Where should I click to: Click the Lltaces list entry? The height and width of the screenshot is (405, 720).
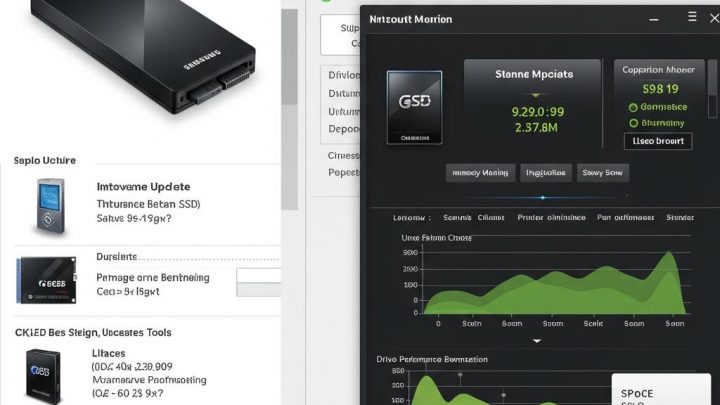108,353
